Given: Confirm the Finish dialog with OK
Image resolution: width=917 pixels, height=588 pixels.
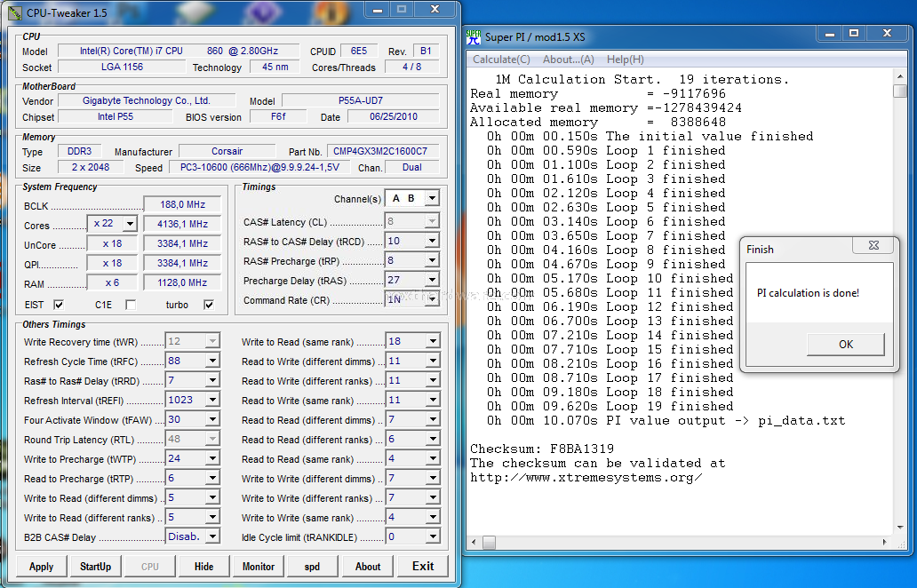Looking at the screenshot, I should coord(846,345).
